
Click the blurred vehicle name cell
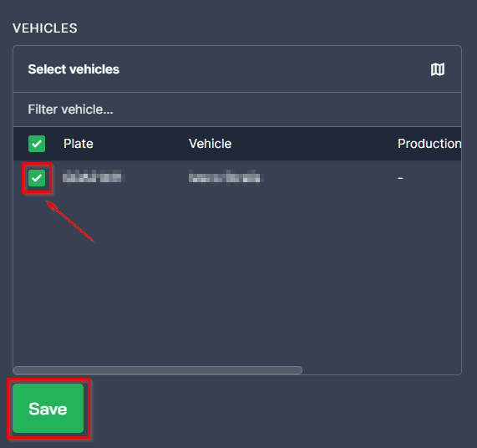(226, 177)
